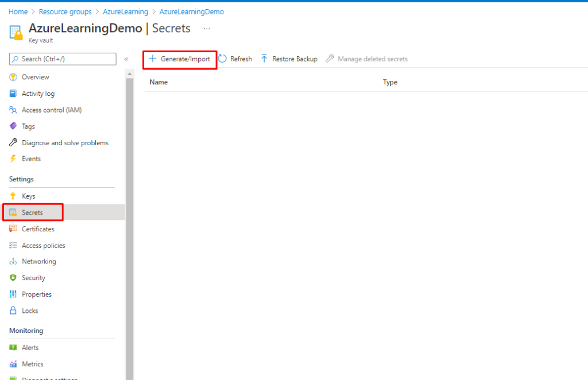Sort by the Name column header
The height and width of the screenshot is (380, 588).
point(158,82)
